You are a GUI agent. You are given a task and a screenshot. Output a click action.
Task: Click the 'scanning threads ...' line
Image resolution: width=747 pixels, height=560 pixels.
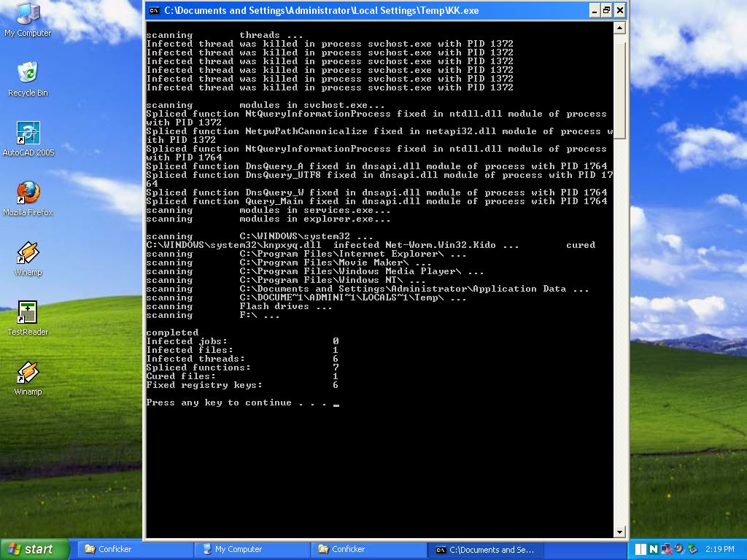225,35
